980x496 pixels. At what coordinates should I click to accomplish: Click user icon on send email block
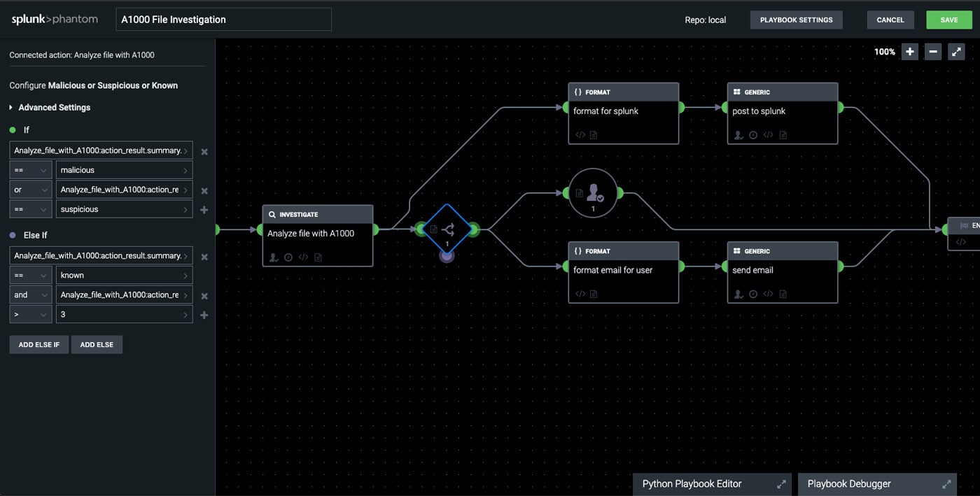[738, 294]
